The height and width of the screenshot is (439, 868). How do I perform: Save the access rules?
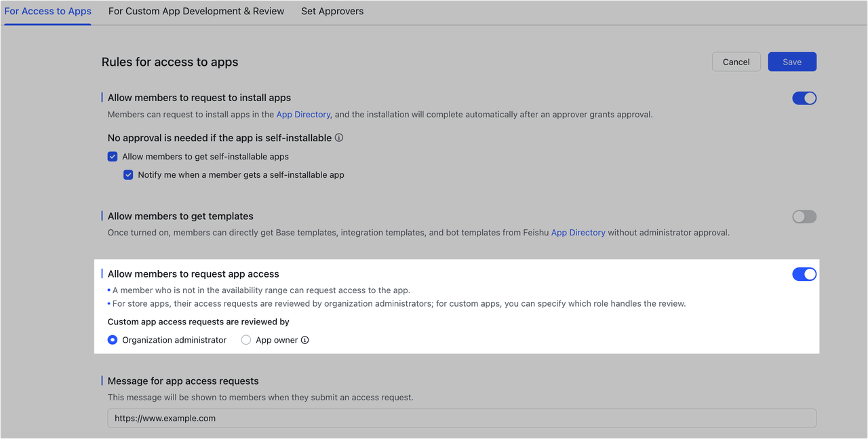(792, 62)
